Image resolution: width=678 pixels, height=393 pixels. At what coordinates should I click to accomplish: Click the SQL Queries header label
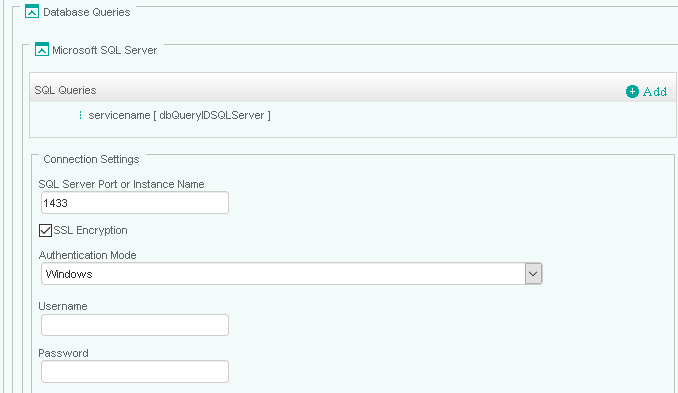click(65, 90)
